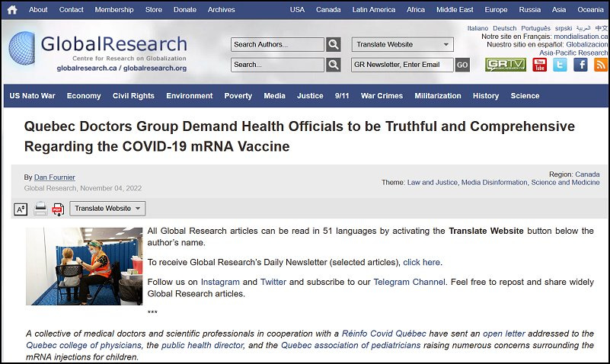610x364 pixels.
Task: Open the Membership menu item
Action: click(114, 10)
